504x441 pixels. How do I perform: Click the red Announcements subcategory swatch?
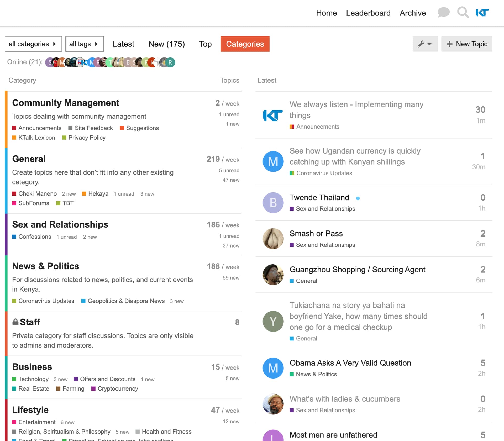[14, 128]
